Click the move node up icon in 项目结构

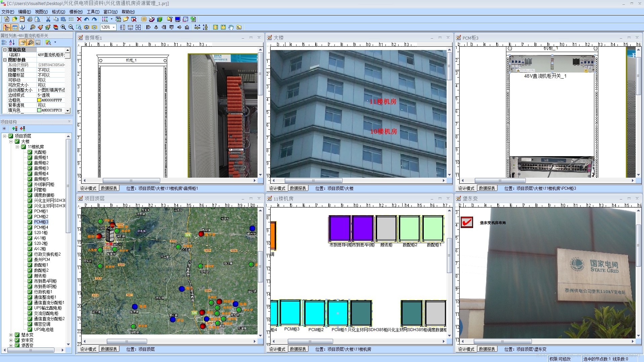(x=15, y=129)
